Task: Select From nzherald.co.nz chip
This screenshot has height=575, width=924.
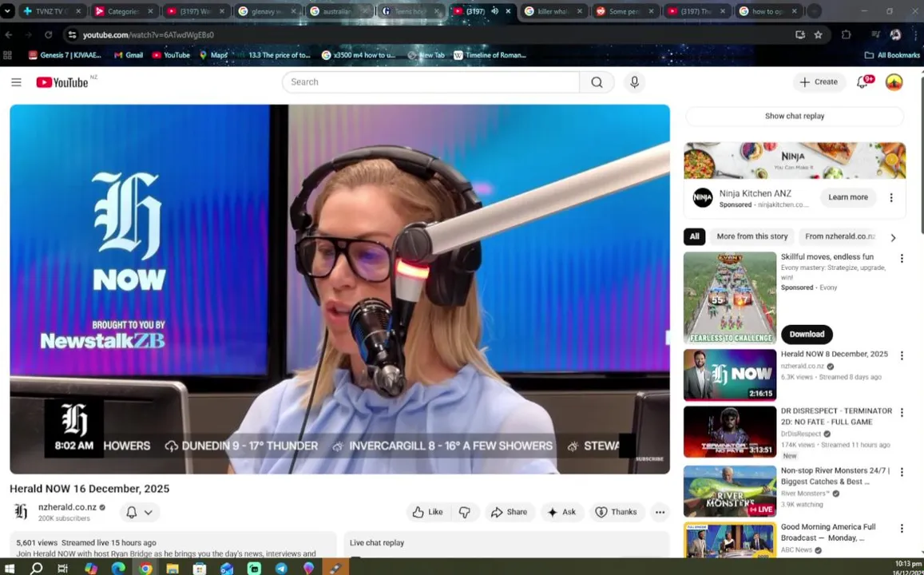Action: coord(839,236)
